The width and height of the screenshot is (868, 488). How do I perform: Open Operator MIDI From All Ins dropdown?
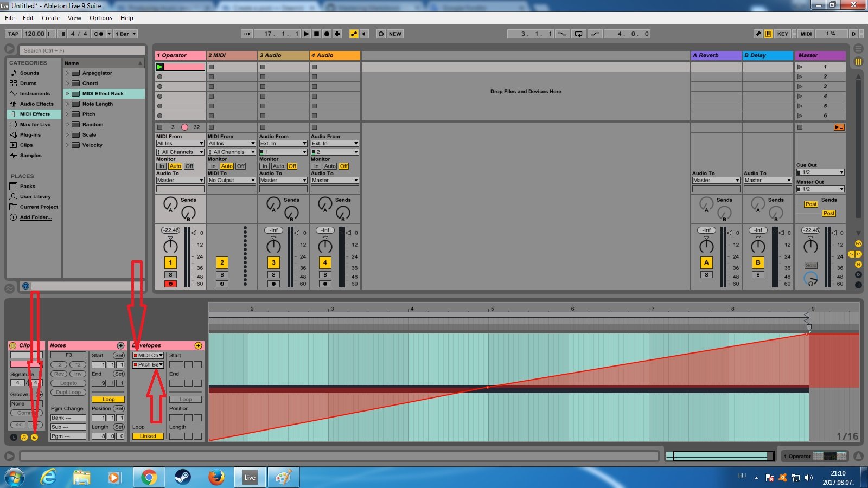pyautogui.click(x=180, y=144)
